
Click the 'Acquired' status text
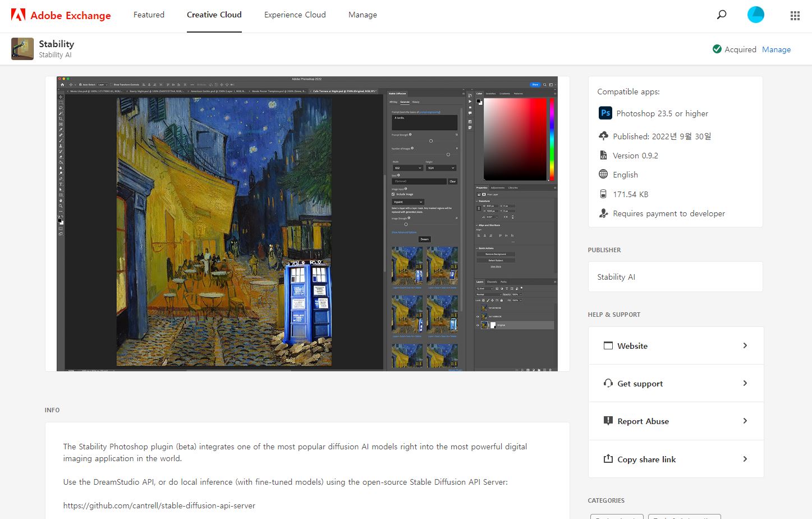point(740,49)
